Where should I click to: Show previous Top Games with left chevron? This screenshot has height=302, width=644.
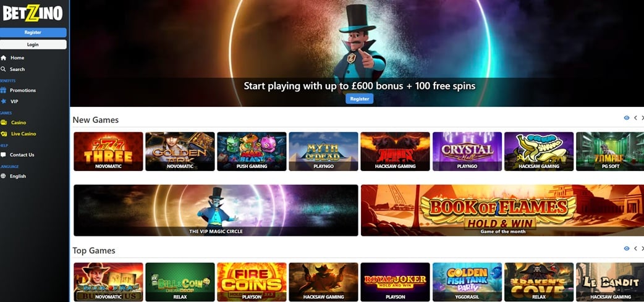point(635,249)
